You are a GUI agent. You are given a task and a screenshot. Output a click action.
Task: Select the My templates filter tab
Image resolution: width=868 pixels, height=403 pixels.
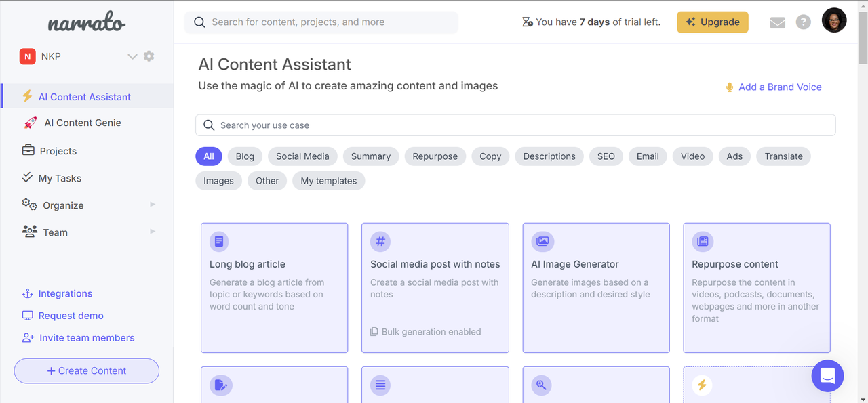(x=329, y=181)
